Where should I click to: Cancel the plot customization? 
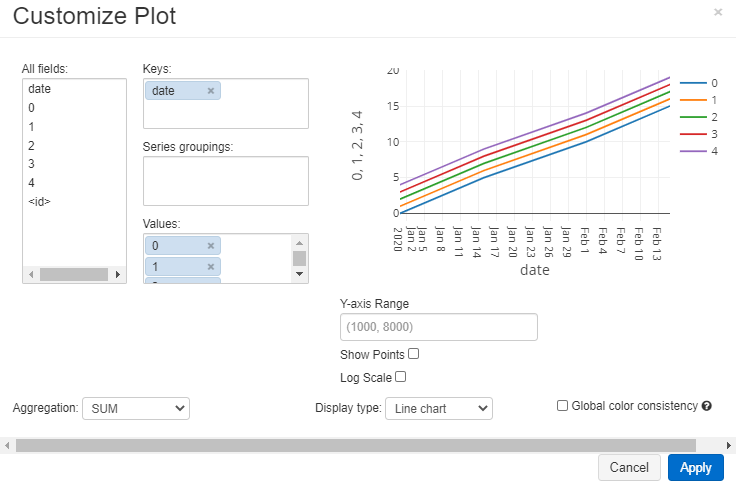[629, 468]
